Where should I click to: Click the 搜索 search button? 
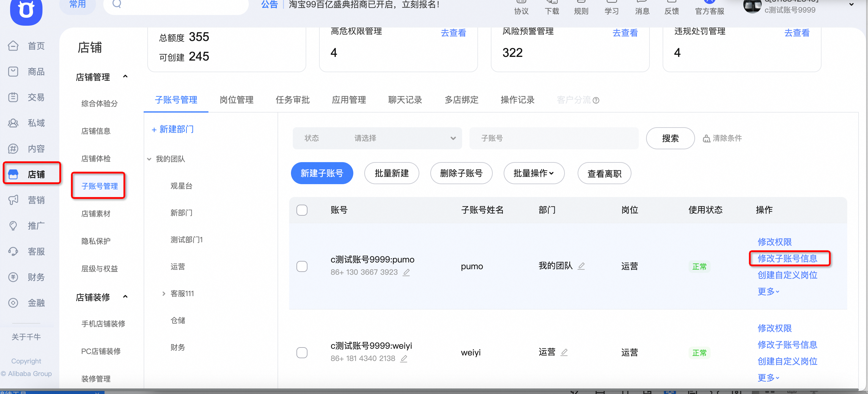[670, 138]
